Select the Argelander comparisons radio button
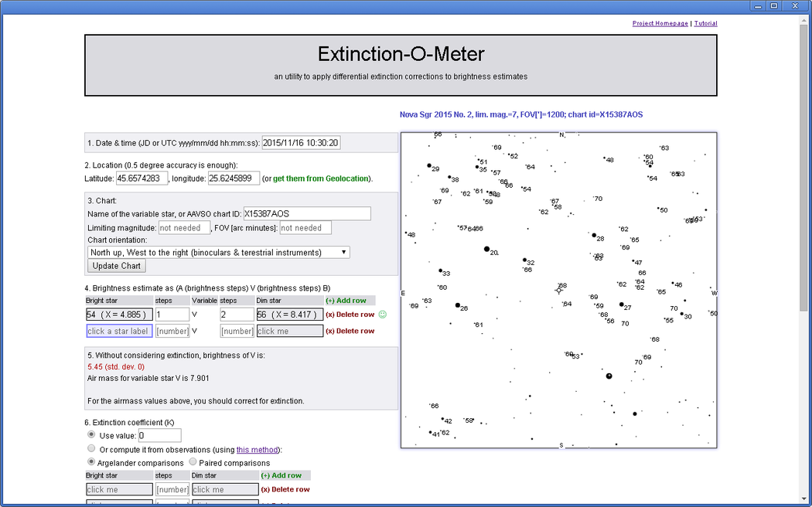 pos(91,463)
